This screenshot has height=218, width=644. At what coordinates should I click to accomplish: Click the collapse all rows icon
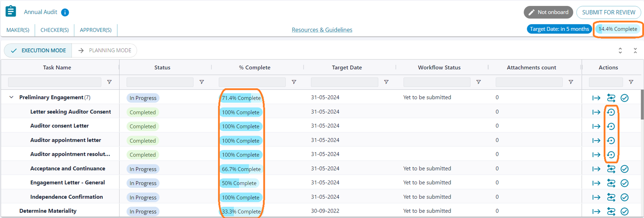point(635,51)
